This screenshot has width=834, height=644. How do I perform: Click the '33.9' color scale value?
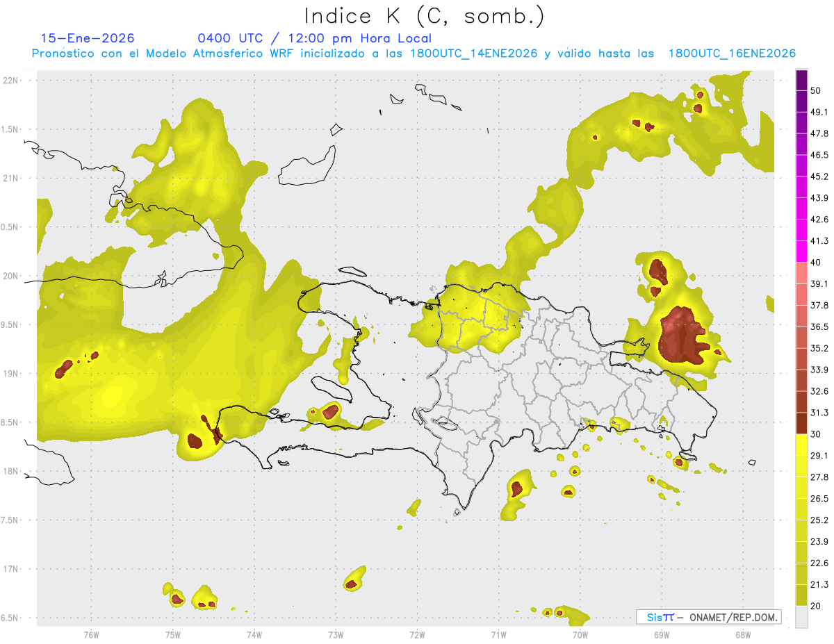click(819, 370)
